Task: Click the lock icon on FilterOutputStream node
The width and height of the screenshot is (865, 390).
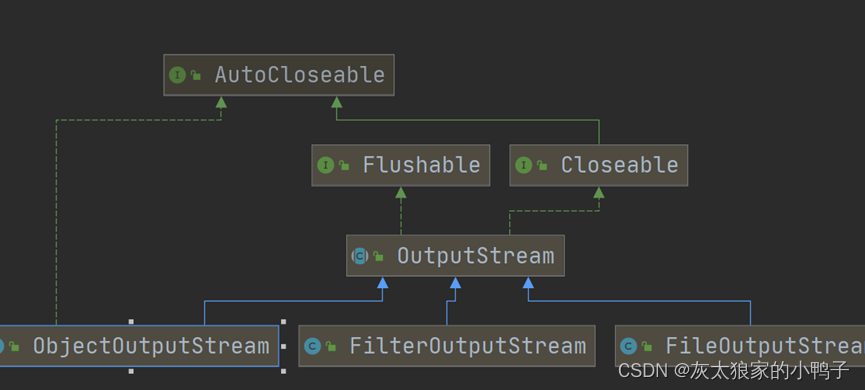Action: pyautogui.click(x=331, y=346)
